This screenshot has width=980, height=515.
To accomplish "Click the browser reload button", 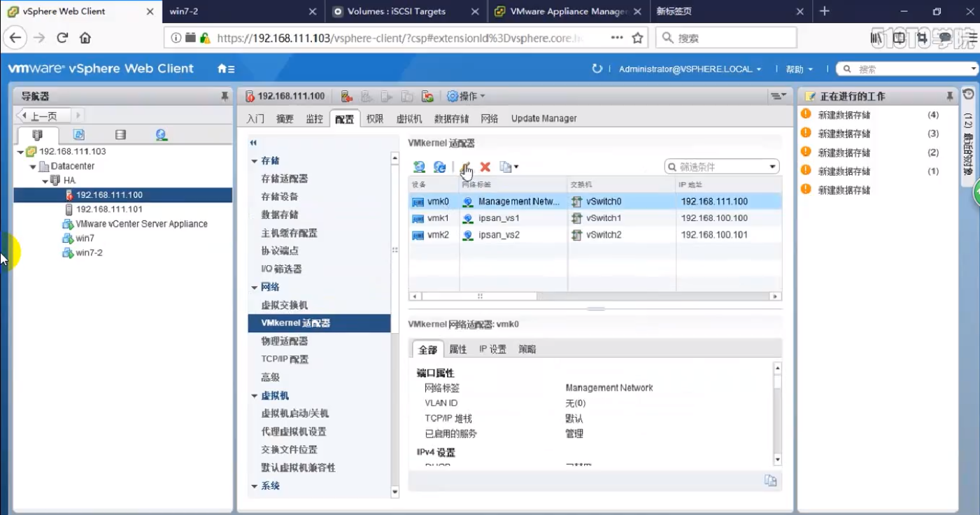I will 62,38.
